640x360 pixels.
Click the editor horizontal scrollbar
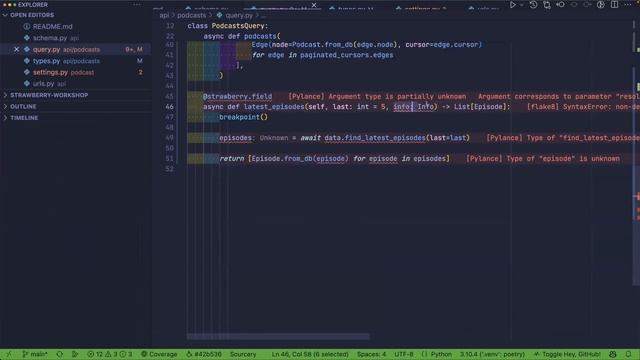[278, 336]
